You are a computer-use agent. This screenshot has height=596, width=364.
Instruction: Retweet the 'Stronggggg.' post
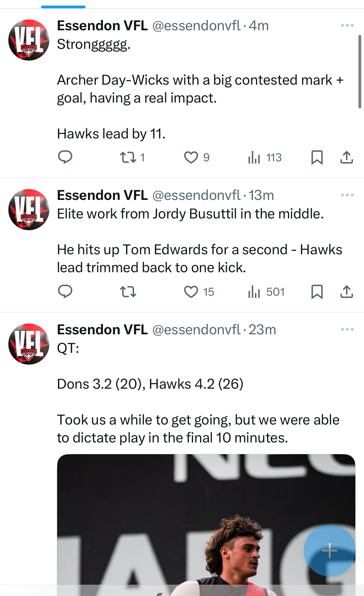coord(132,157)
